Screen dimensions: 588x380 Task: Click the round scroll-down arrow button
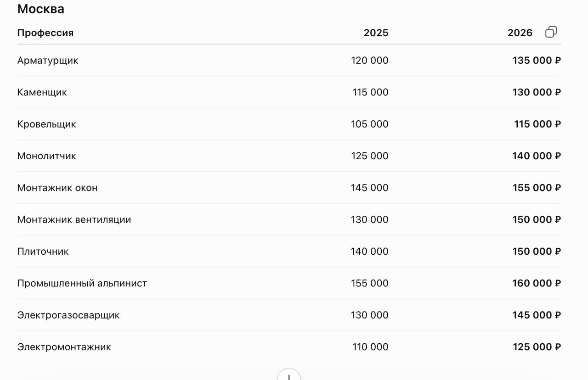(289, 374)
